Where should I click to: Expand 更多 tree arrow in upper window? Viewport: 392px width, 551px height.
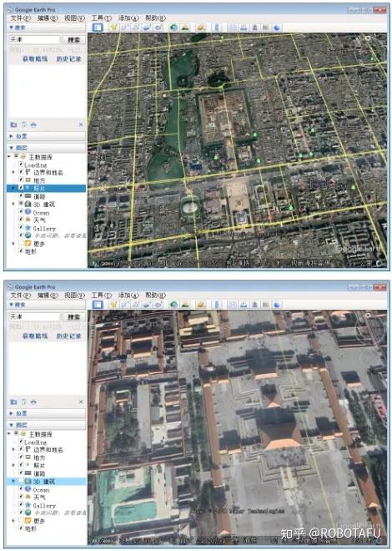13,243
